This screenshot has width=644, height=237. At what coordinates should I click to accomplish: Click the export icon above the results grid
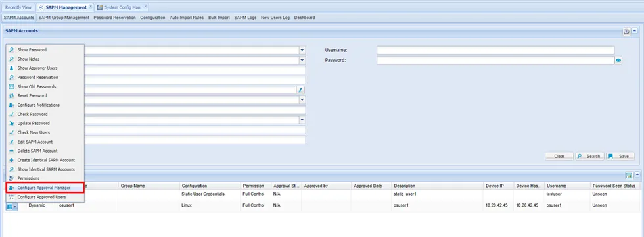629,176
